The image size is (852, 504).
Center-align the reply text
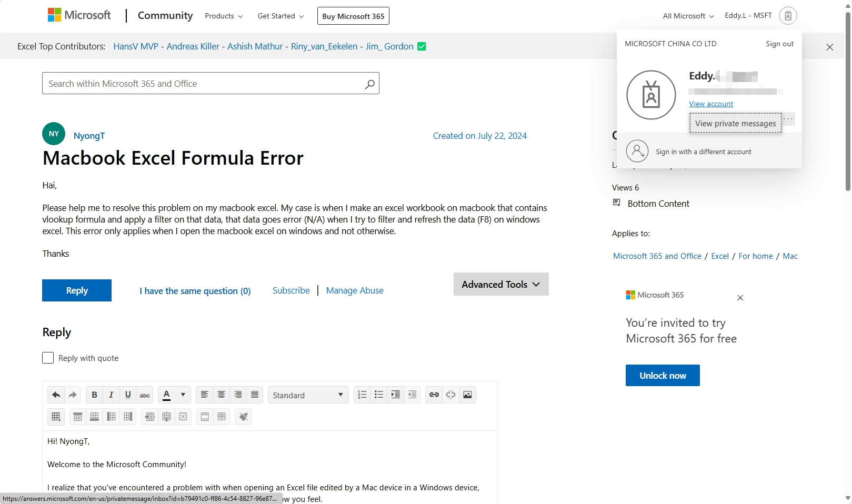click(x=221, y=395)
